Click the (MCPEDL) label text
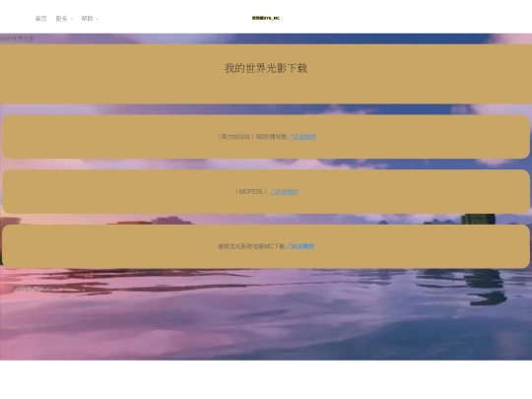Image resolution: width=532 pixels, height=399 pixels. [251, 192]
